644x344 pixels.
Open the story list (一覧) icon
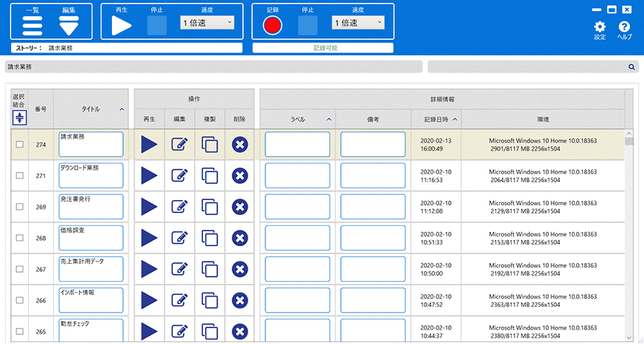[x=32, y=26]
